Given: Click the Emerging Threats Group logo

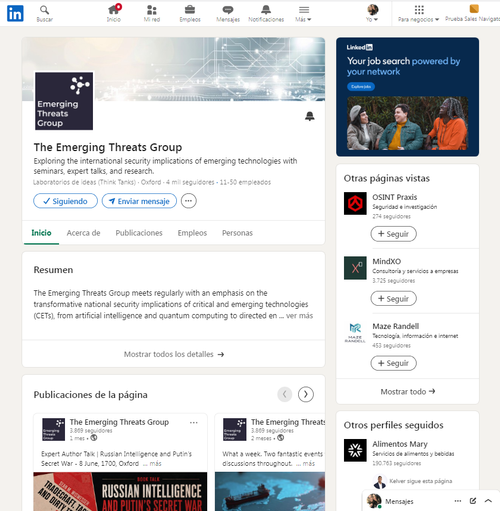Looking at the screenshot, I should (x=64, y=101).
